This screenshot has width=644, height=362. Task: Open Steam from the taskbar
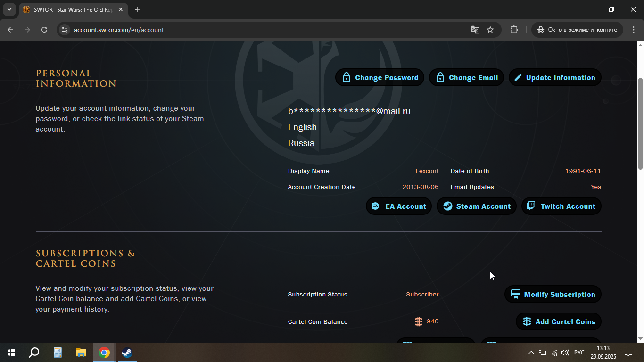[x=127, y=353]
